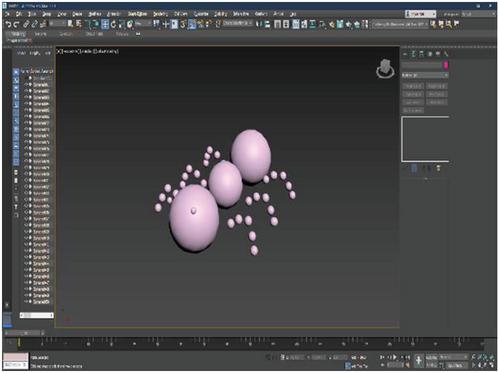The height and width of the screenshot is (373, 498).
Task: Open the Utilities tab of the command panel
Action: [x=446, y=54]
